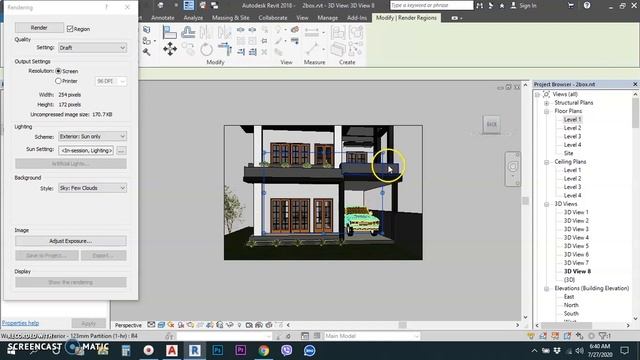Click the Demolish hammer icon
Image resolution: width=640 pixels, height=360 pixels.
point(147,52)
